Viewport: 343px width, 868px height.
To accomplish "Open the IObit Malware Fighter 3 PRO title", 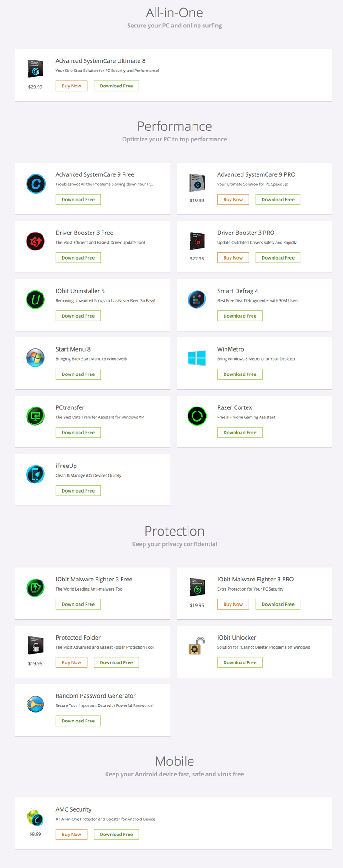I will click(x=255, y=579).
